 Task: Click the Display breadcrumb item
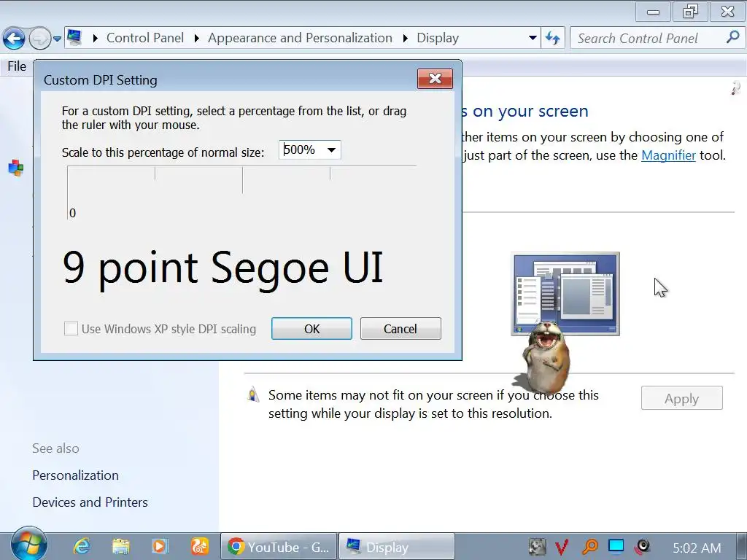pyautogui.click(x=438, y=38)
